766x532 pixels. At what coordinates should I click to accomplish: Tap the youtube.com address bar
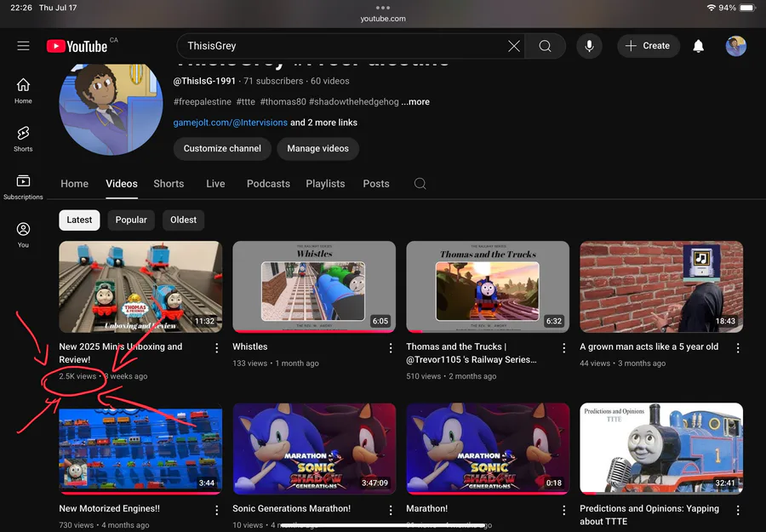383,19
